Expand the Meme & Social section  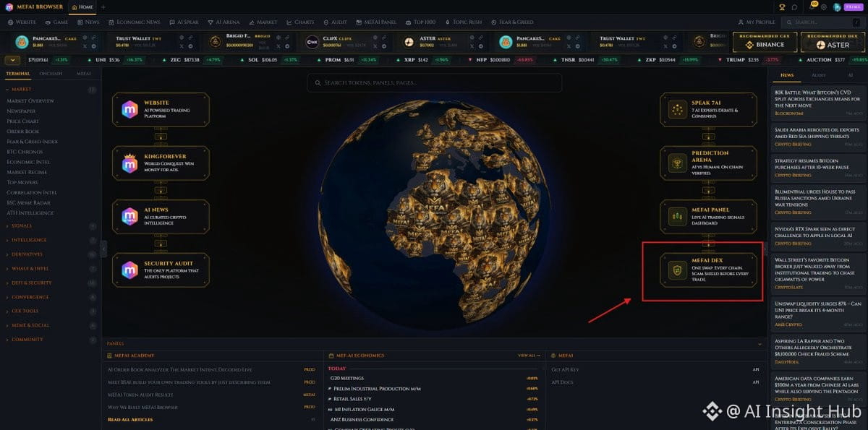point(51,325)
